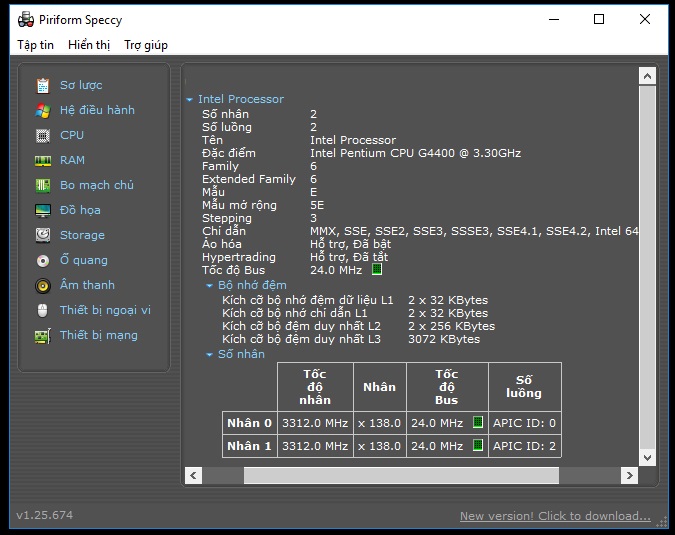Viewport: 675px width, 535px height.
Task: Click Số luồng column header
Action: click(x=524, y=387)
